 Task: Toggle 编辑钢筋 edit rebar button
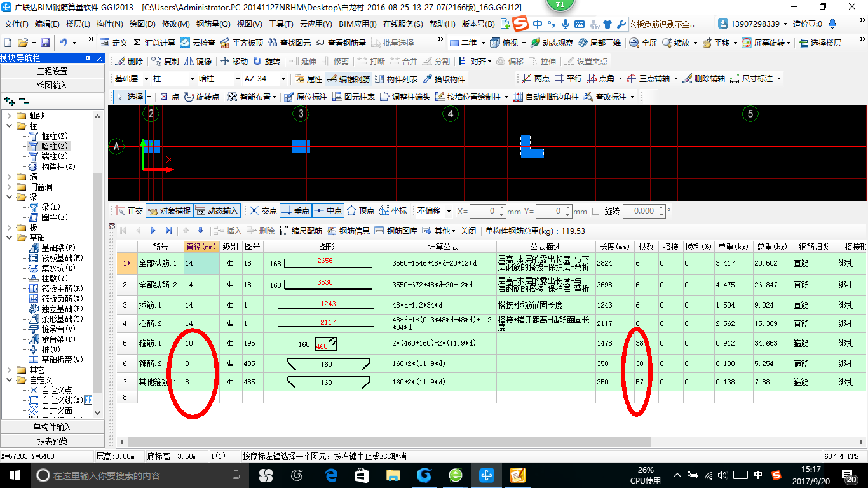(348, 79)
